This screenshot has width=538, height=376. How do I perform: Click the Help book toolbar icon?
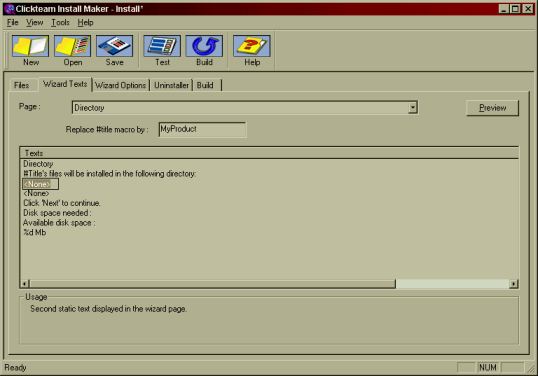pyautogui.click(x=252, y=46)
